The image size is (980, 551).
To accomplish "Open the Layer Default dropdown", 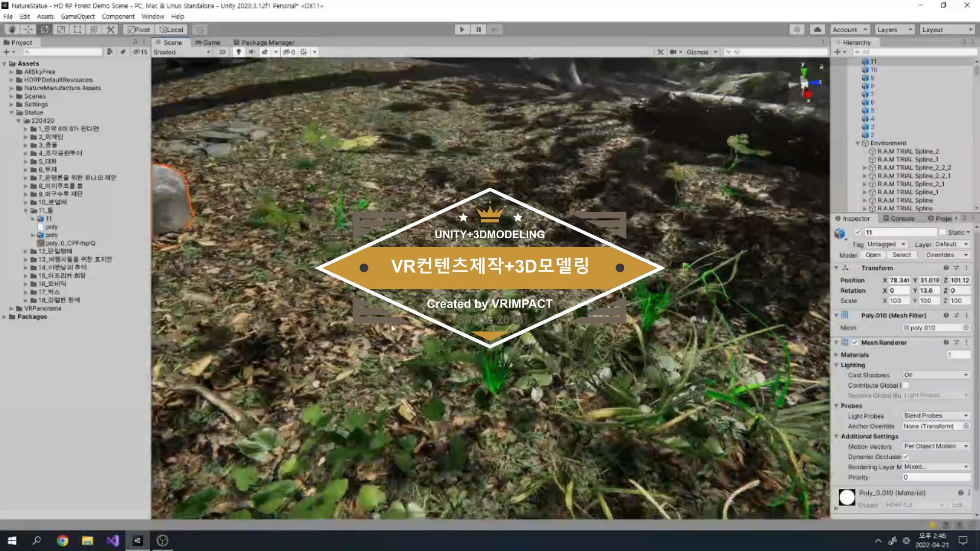I will point(952,244).
